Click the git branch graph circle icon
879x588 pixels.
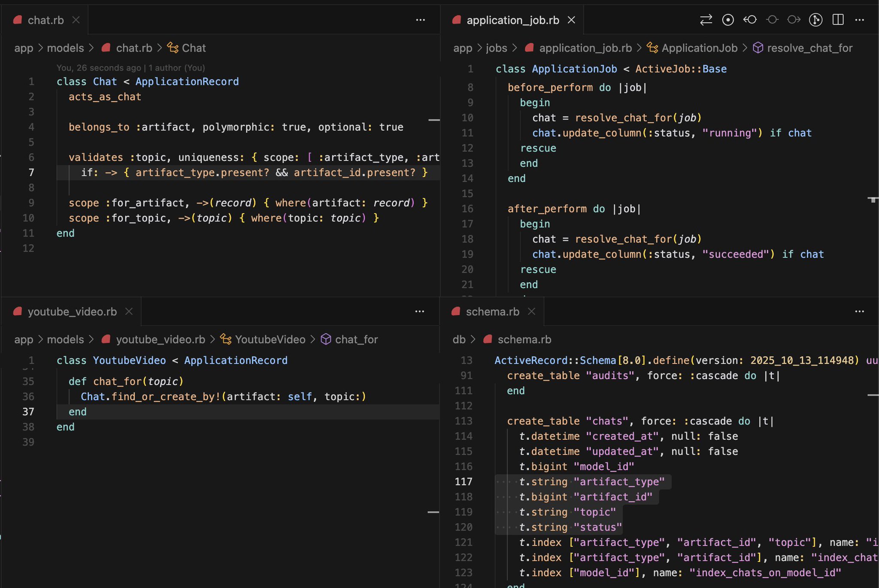pos(815,20)
